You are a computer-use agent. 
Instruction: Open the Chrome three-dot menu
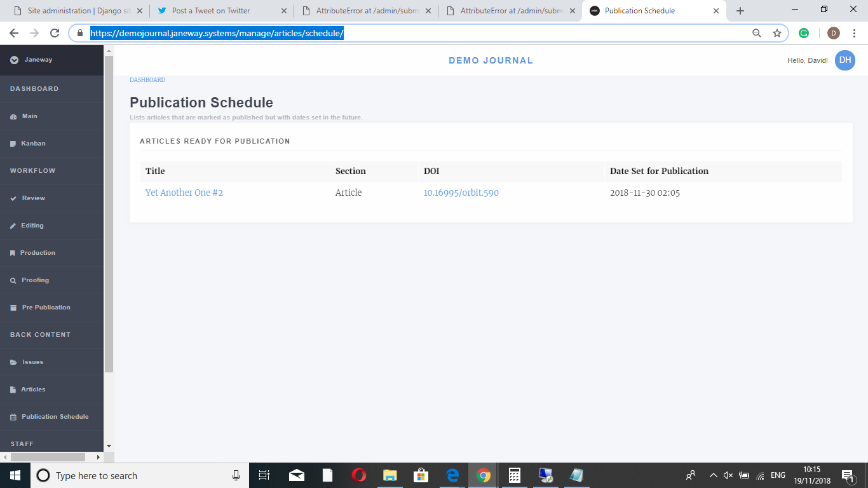coord(855,32)
